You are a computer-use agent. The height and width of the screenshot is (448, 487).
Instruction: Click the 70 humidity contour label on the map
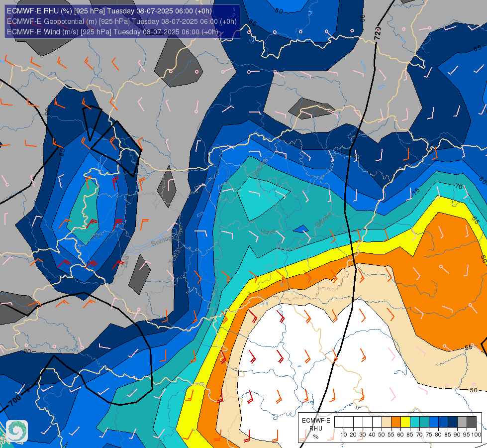[x=459, y=187]
